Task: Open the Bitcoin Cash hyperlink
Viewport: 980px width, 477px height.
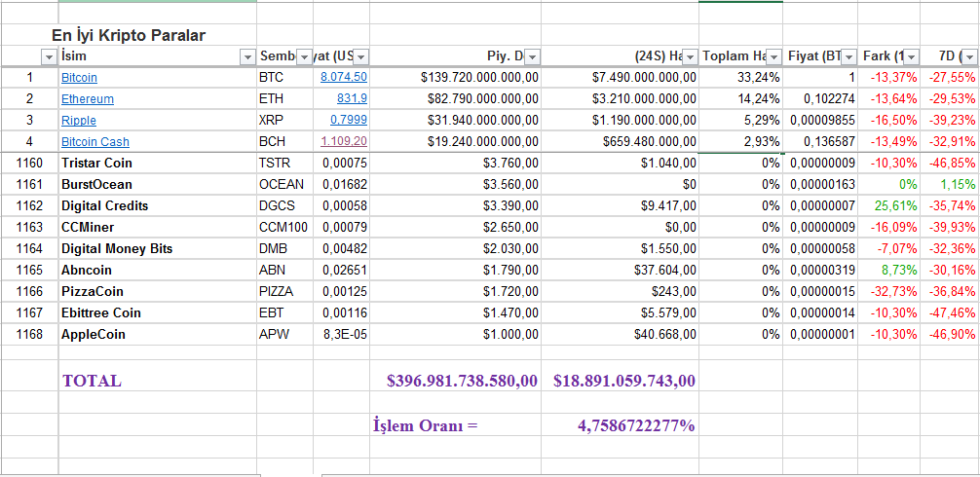Action: [x=95, y=142]
